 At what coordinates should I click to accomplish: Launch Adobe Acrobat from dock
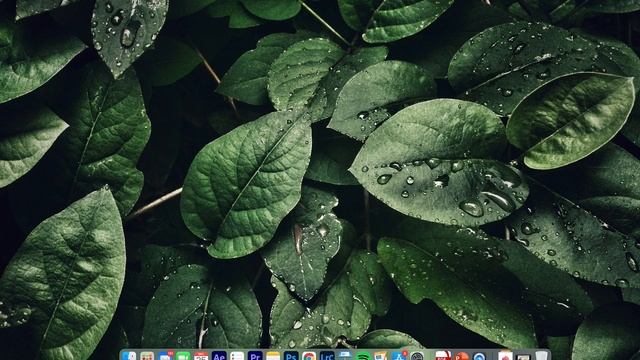tap(443, 356)
